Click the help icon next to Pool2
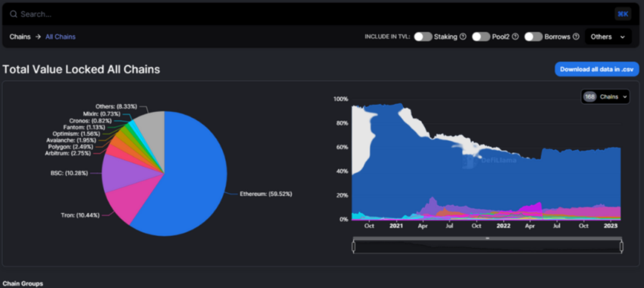This screenshot has width=644, height=288. coord(515,36)
